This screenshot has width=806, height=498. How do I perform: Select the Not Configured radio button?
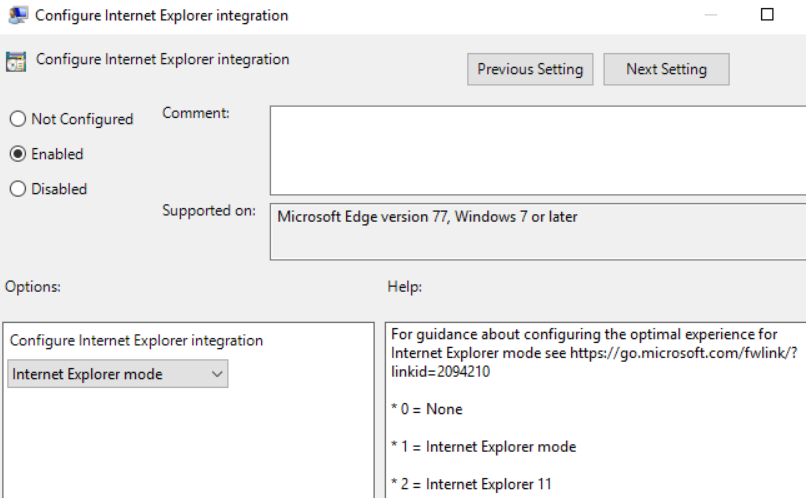18,119
